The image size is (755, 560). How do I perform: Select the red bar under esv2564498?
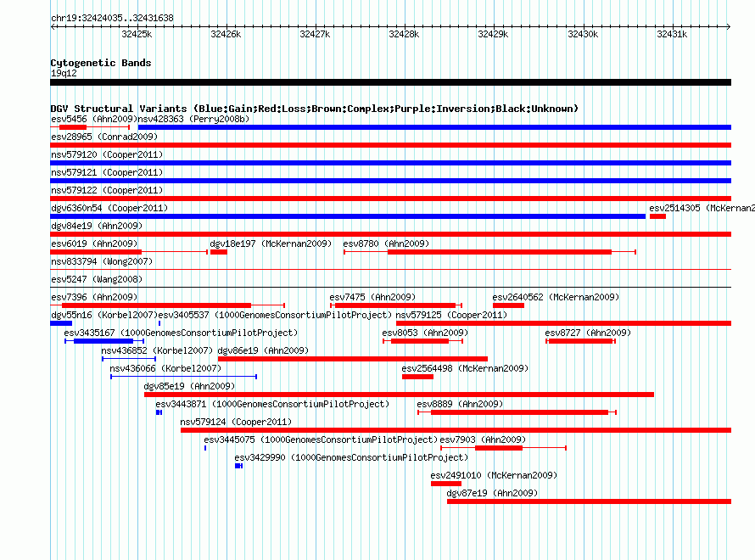tap(418, 377)
